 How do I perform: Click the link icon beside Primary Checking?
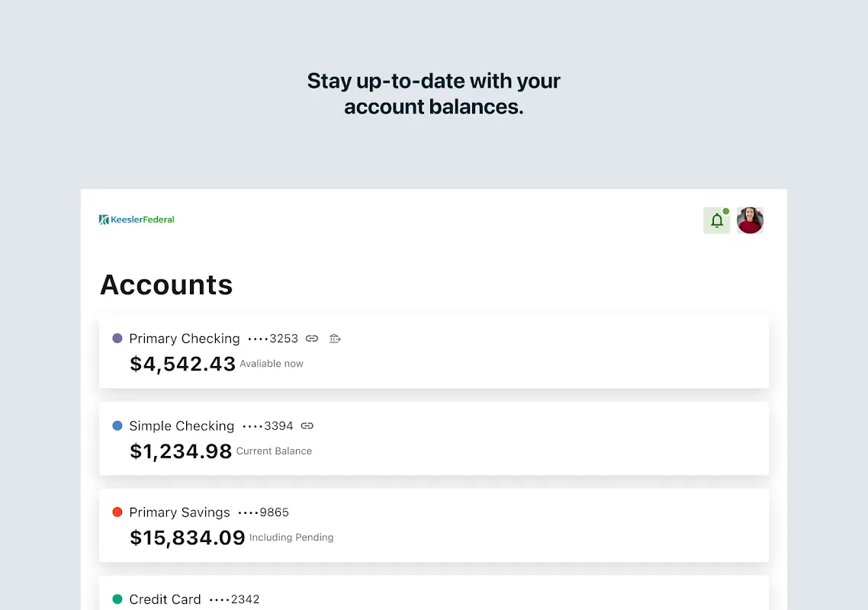coord(312,339)
